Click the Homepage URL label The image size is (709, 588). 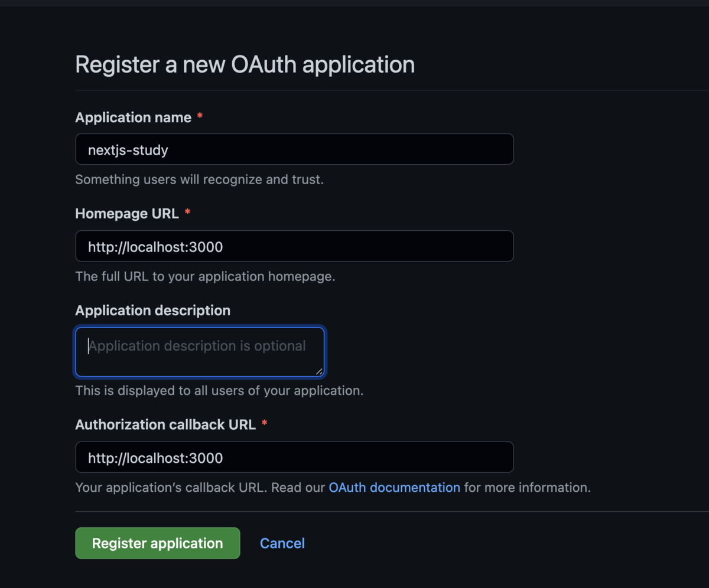tap(127, 214)
